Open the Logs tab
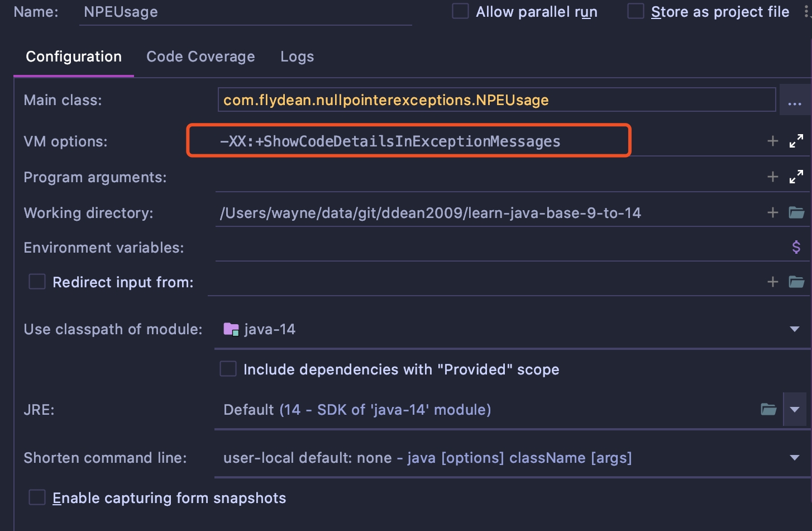This screenshot has width=812, height=531. [x=297, y=56]
